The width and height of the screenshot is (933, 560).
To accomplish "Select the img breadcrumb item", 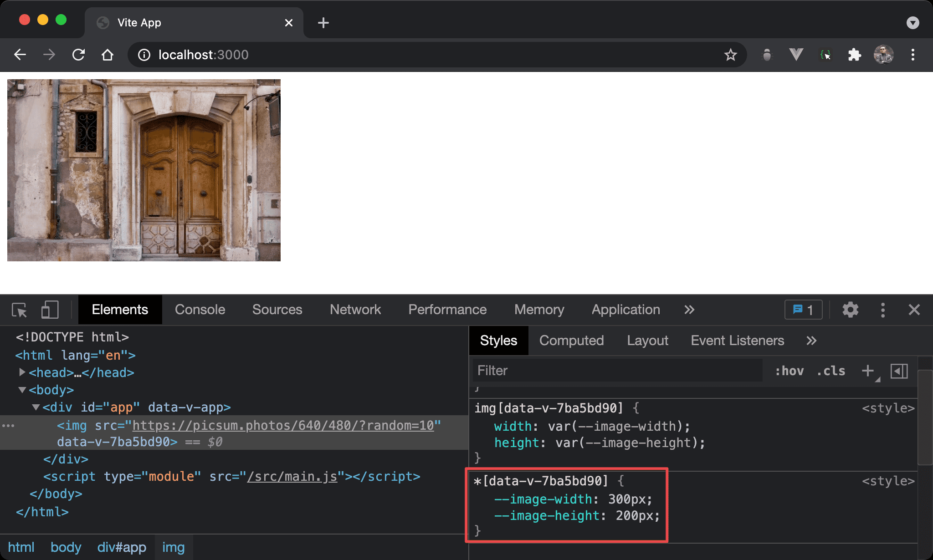I will point(174,547).
